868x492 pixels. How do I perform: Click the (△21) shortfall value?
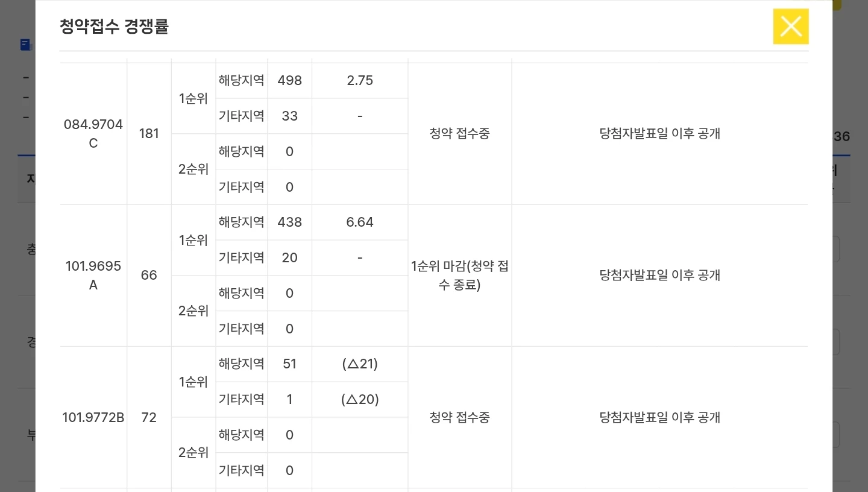point(360,364)
